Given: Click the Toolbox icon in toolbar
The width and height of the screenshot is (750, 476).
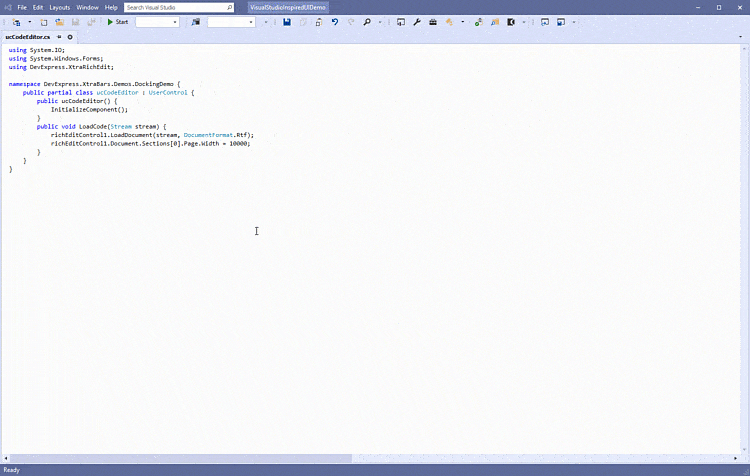Looking at the screenshot, I should 432,22.
